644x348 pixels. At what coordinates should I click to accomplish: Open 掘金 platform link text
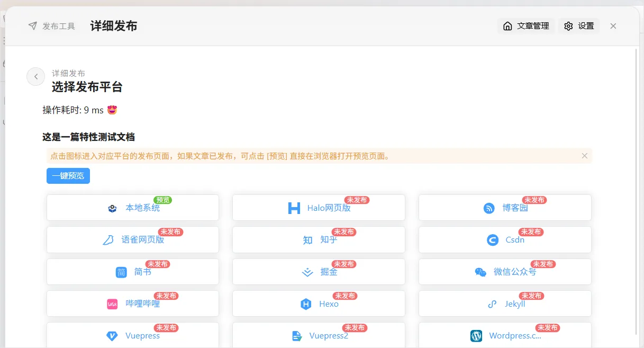pos(329,272)
